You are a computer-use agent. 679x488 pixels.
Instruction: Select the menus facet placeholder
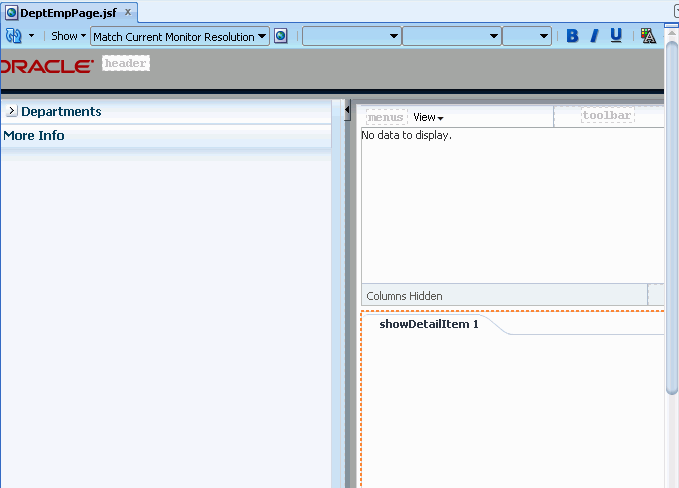[386, 117]
